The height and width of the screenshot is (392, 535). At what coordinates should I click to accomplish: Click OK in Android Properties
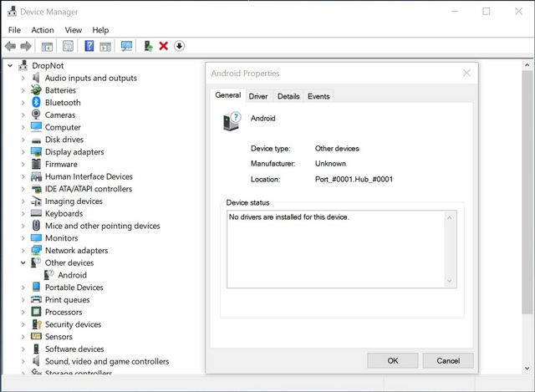point(393,360)
